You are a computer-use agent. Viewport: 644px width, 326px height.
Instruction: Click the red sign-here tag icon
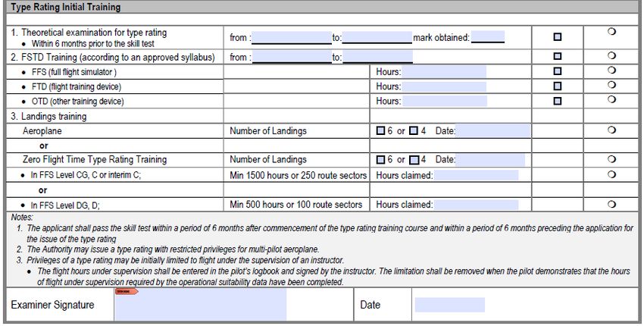127,291
